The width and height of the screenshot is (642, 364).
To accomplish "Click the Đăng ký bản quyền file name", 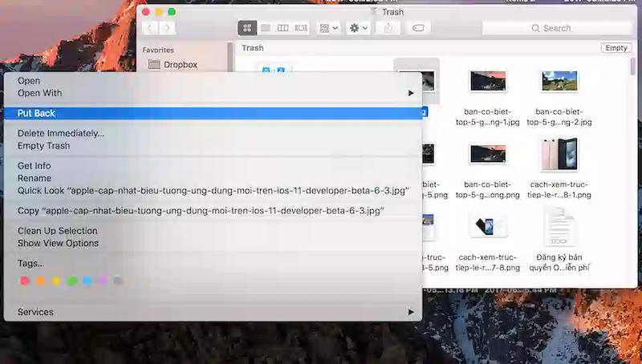I will coord(559,262).
